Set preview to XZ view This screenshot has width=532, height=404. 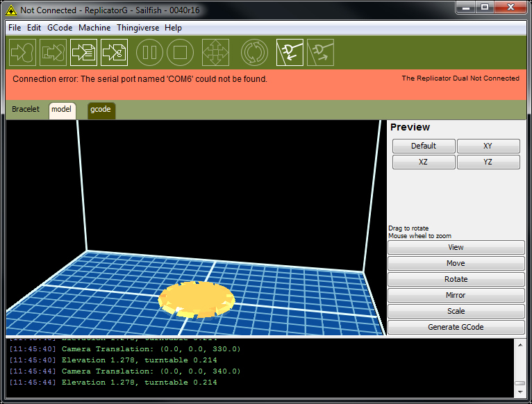click(424, 162)
